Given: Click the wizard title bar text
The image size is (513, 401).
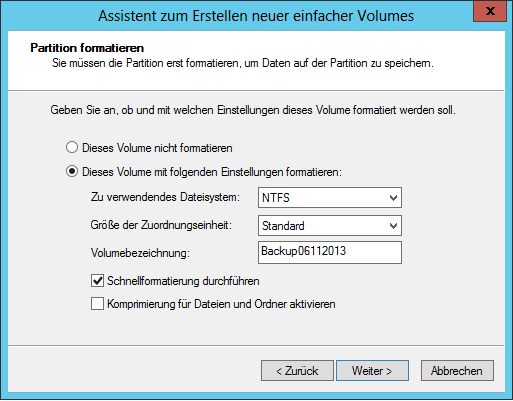Looking at the screenshot, I should (x=256, y=16).
